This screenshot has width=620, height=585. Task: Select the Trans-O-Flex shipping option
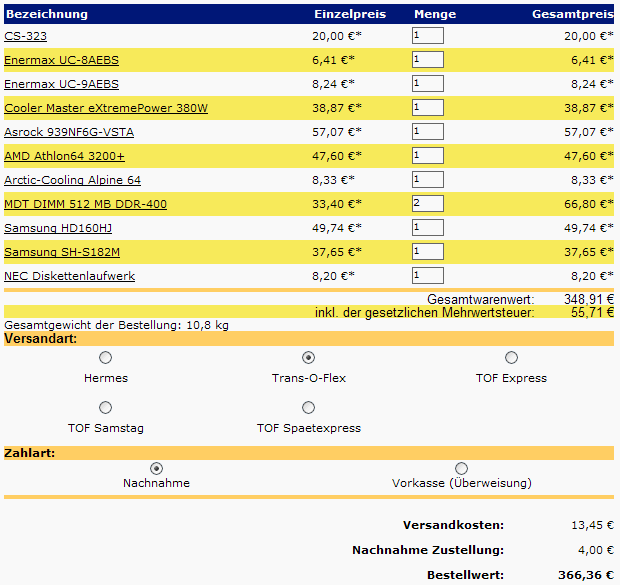pyautogui.click(x=308, y=358)
